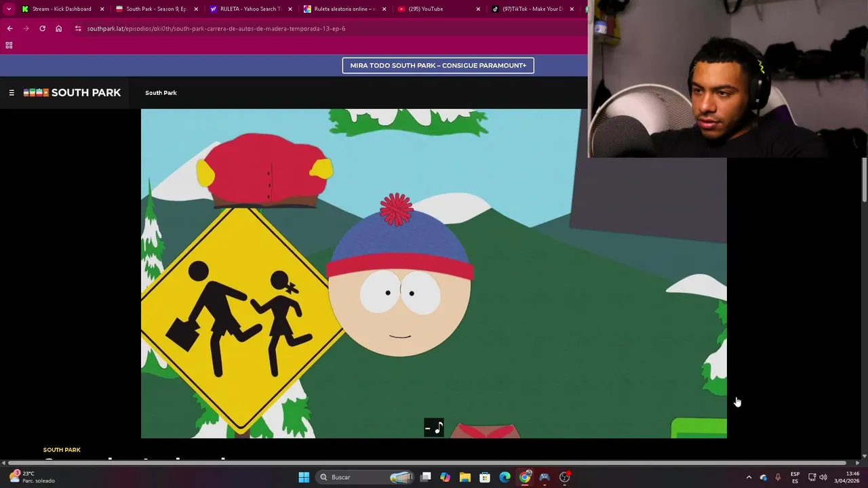The height and width of the screenshot is (488, 868).
Task: Close the YouTube tab
Action: click(478, 9)
